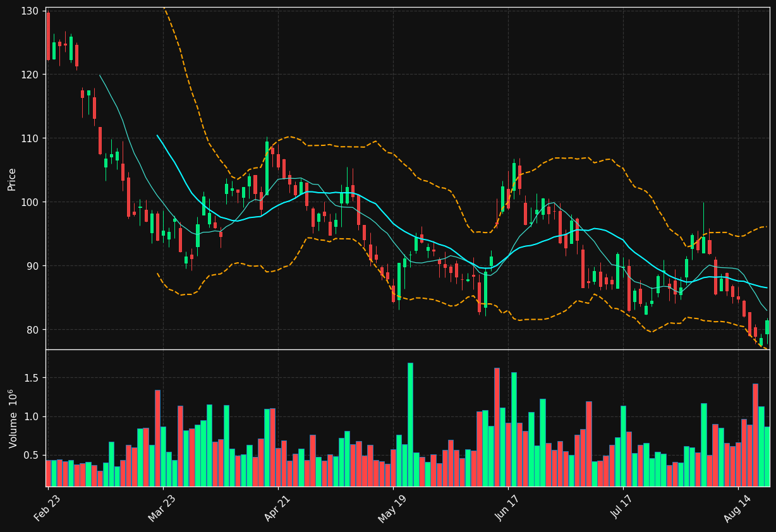Click the 80 price axis label

pyautogui.click(x=33, y=330)
